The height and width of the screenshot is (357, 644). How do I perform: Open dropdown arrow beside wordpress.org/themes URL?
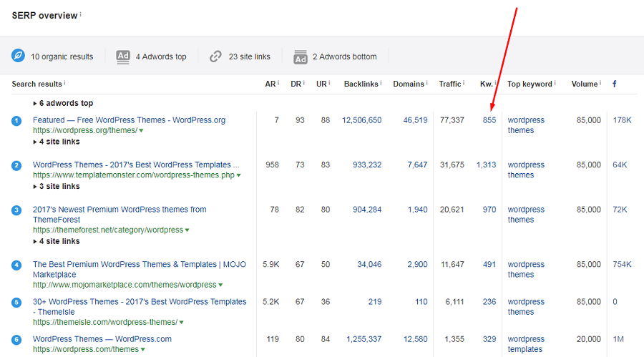[x=141, y=131]
